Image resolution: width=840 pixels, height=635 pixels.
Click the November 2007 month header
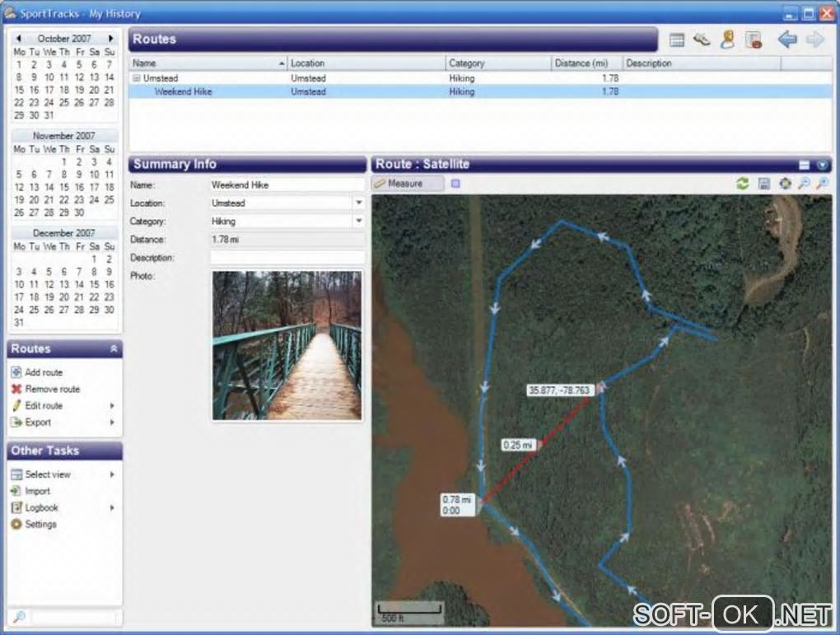(x=63, y=136)
